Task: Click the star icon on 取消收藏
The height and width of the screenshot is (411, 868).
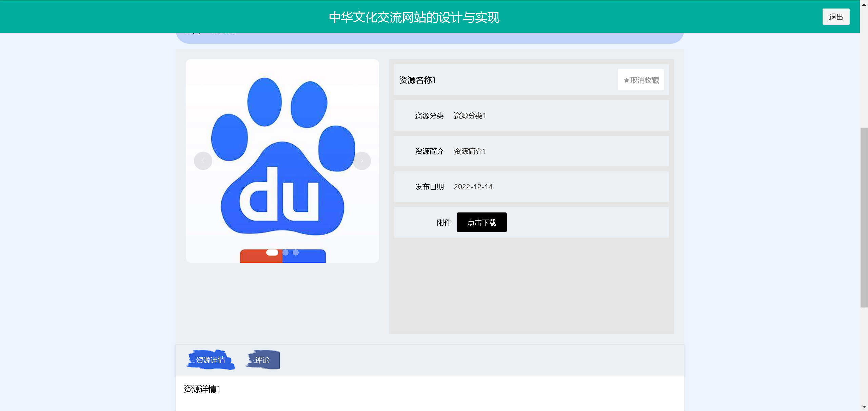Action: (627, 80)
